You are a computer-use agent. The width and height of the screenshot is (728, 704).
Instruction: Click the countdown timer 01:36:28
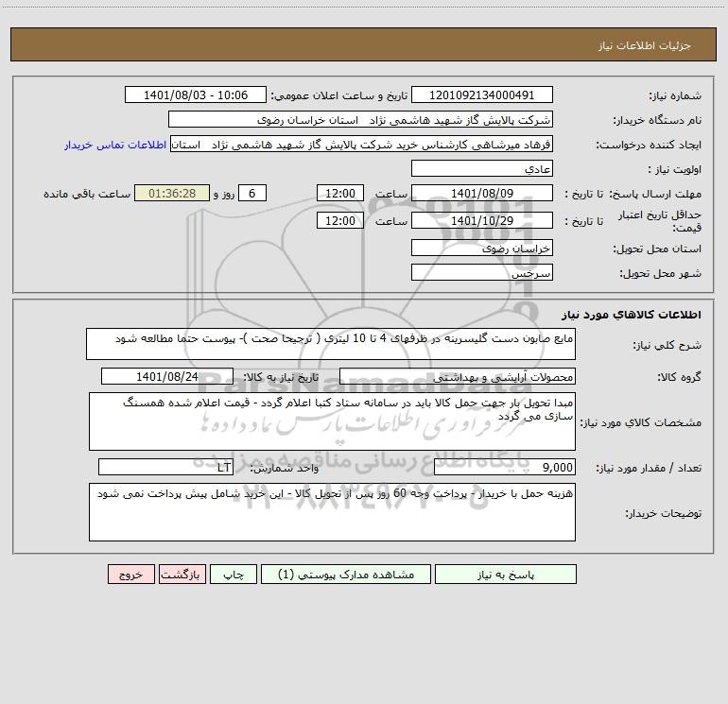click(172, 193)
